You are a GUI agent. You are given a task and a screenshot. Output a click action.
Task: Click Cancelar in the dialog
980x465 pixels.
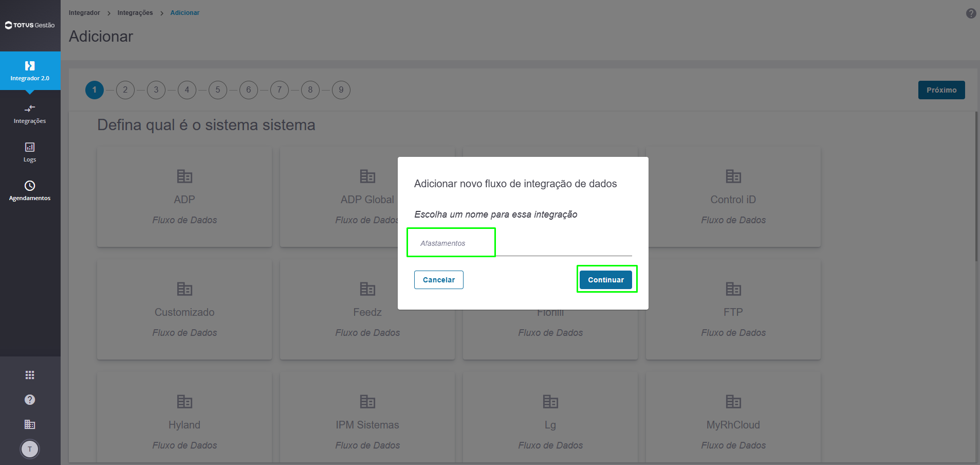[439, 280]
